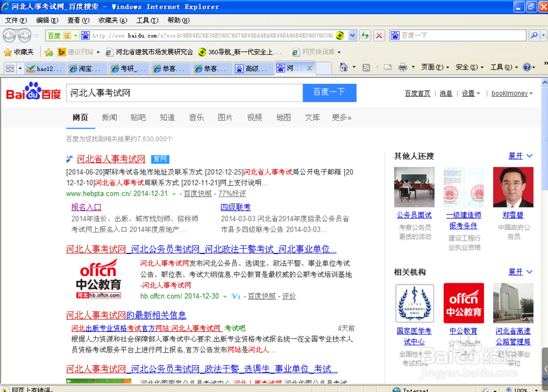Click the blue 官网 badge

click(x=160, y=159)
